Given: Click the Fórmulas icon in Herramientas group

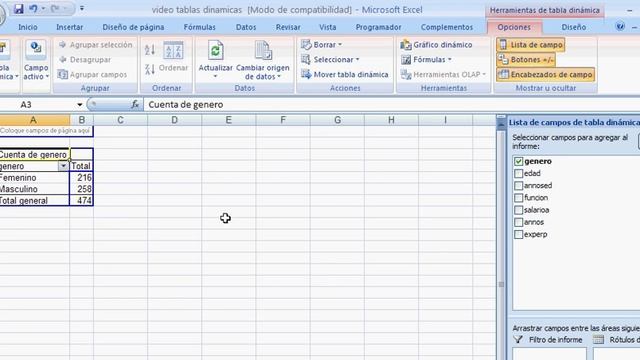Looking at the screenshot, I should click(x=406, y=60).
